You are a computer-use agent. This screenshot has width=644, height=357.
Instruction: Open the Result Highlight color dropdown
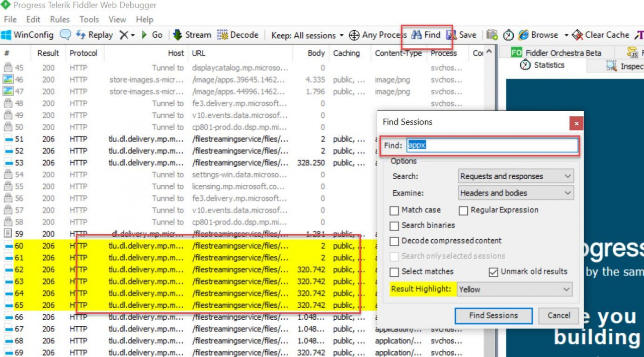click(515, 290)
